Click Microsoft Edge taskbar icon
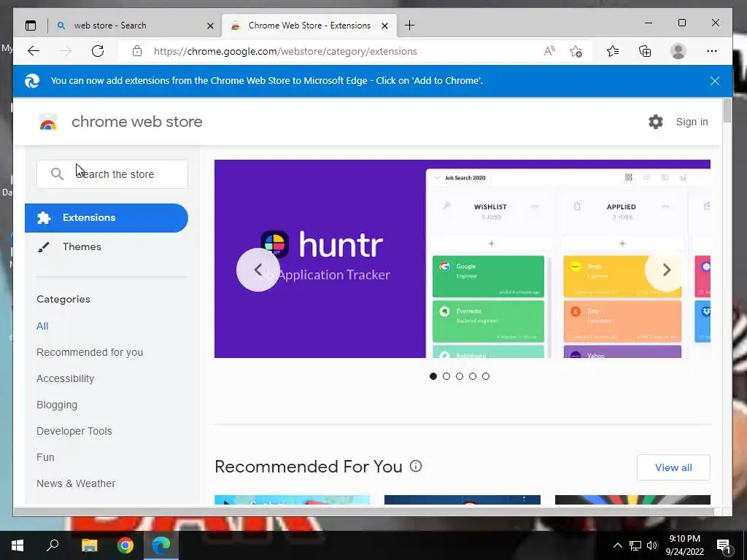 (161, 545)
